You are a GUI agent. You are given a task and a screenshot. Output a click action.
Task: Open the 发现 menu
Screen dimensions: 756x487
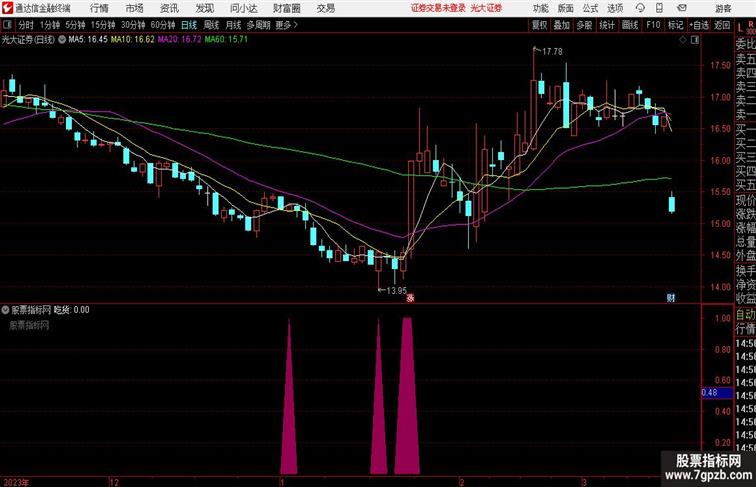coord(204,8)
